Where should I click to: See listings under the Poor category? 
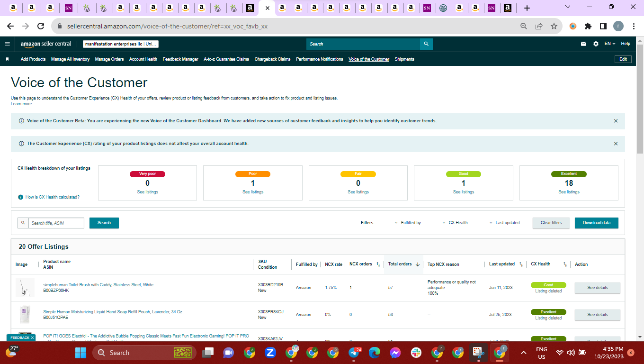253,192
